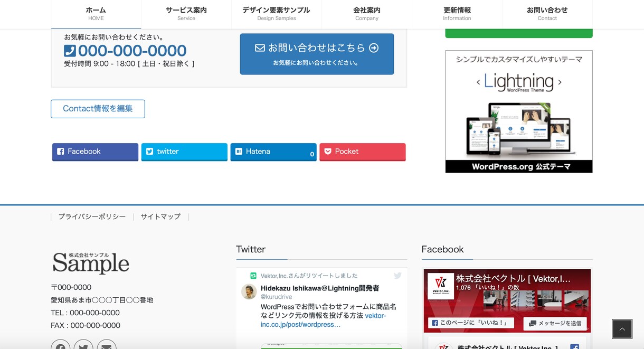Screen dimensions: 644x349
Task: Share via the Facebook button
Action: click(x=95, y=152)
